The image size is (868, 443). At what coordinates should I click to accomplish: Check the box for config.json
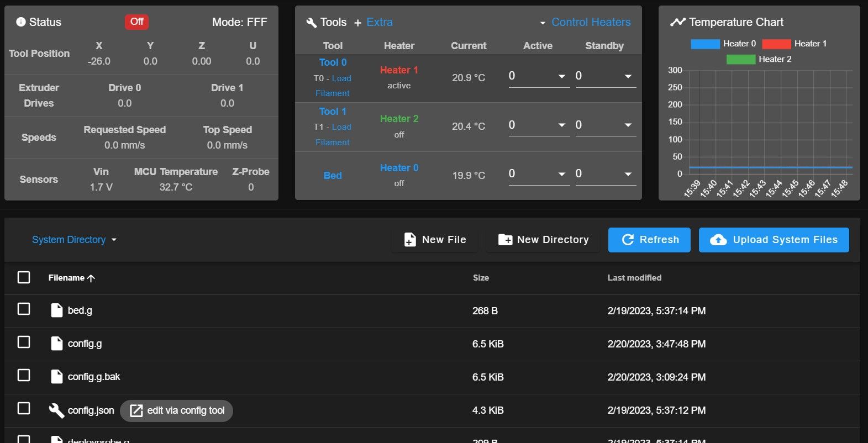(24, 408)
